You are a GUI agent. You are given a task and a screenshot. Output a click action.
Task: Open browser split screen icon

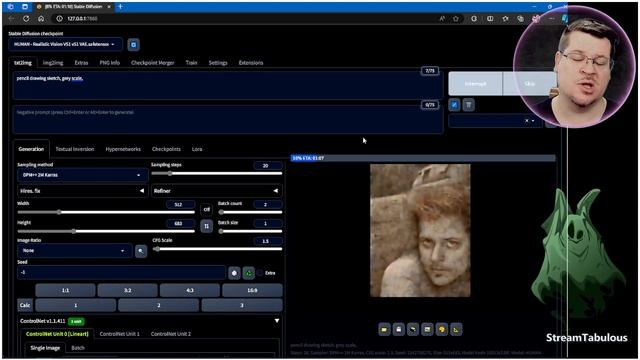tap(490, 18)
